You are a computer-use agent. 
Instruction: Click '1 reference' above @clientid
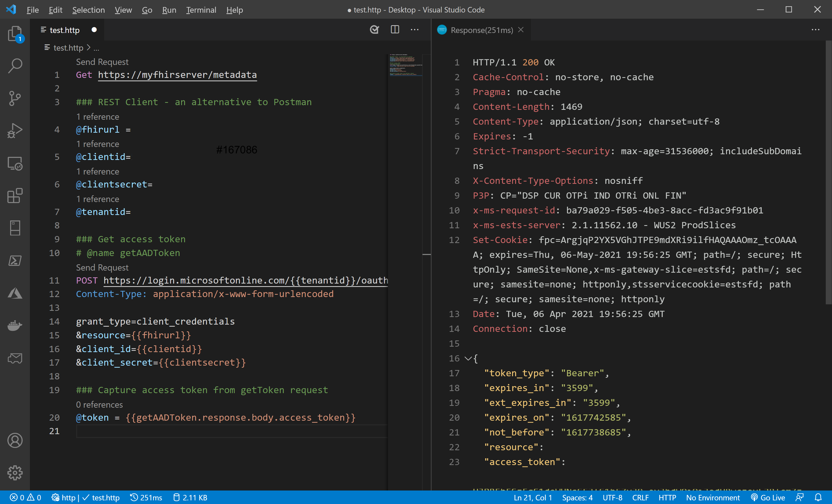(98, 144)
